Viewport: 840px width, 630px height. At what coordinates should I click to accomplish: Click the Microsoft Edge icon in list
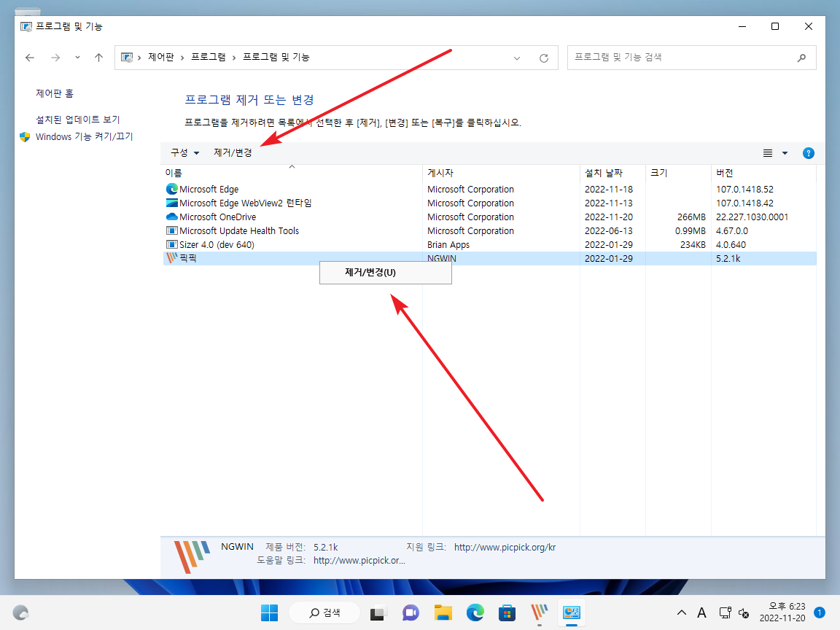(172, 189)
